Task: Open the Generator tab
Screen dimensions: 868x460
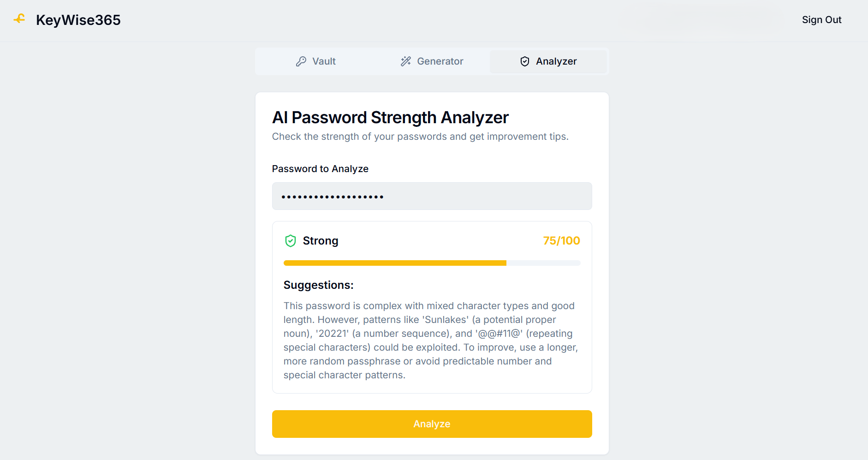Action: pyautogui.click(x=432, y=61)
